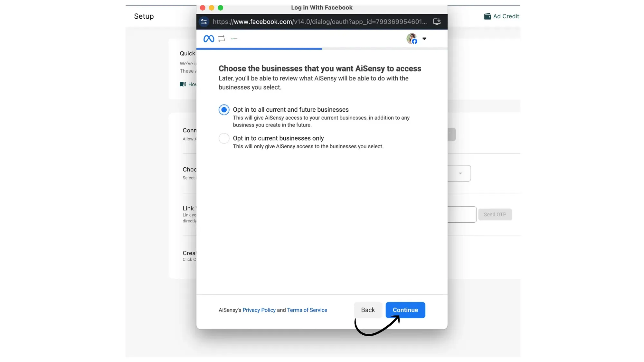Screen dimensions: 644x362
Task: Open the disabled dropdown selector on the Setup page
Action: 461,173
